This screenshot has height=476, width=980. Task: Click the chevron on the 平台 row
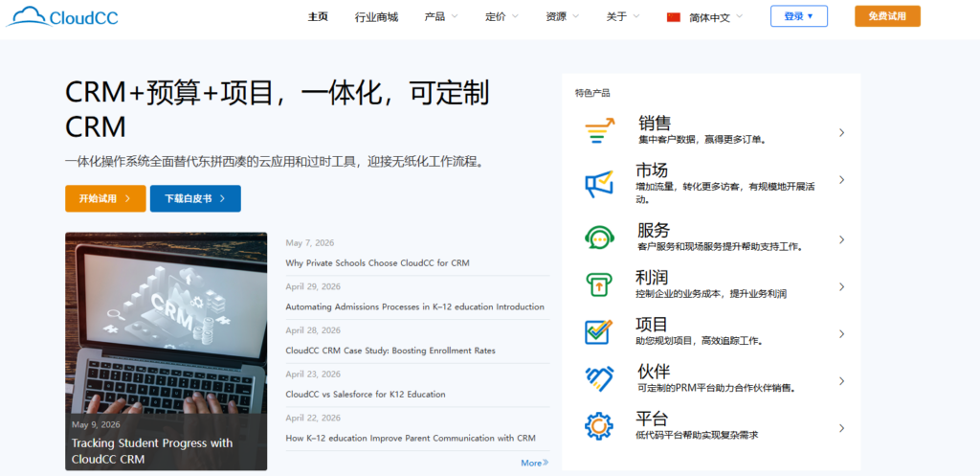[x=842, y=428]
